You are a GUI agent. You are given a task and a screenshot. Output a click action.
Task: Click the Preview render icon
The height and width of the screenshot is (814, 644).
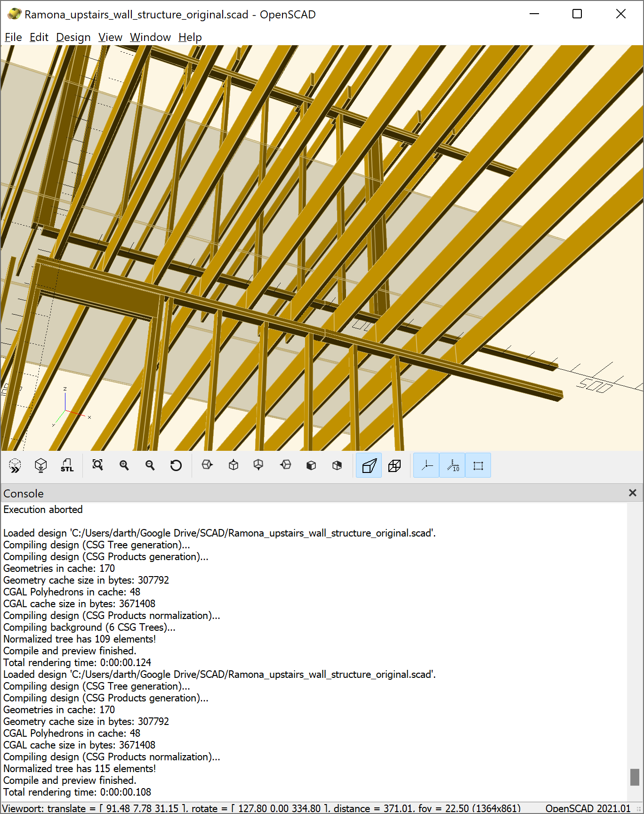[x=15, y=465]
